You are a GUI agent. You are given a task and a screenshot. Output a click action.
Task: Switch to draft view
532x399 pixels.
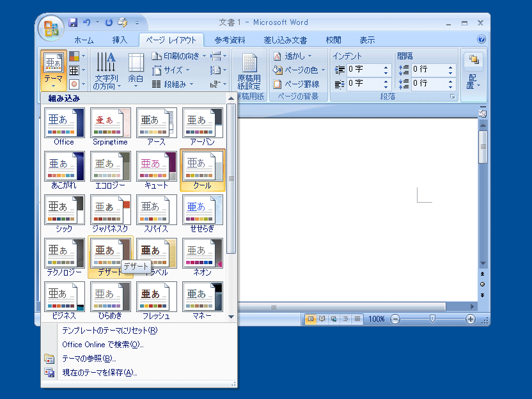pos(357,319)
